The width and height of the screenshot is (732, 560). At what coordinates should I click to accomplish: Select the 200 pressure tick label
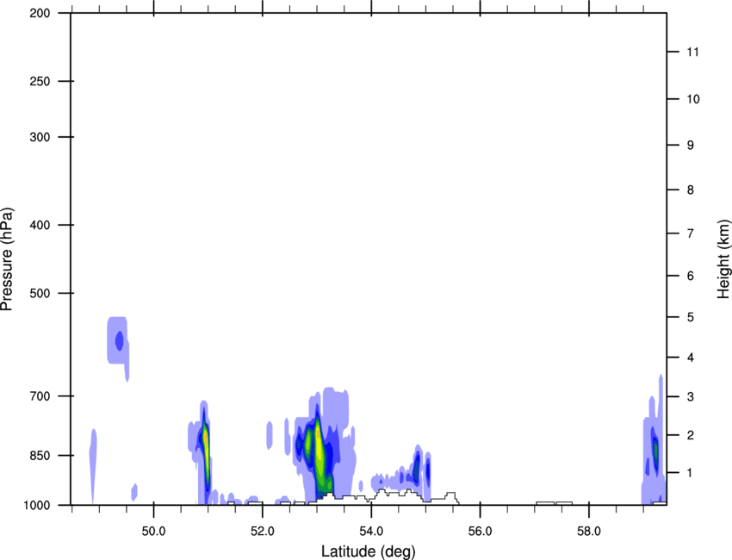pyautogui.click(x=40, y=13)
